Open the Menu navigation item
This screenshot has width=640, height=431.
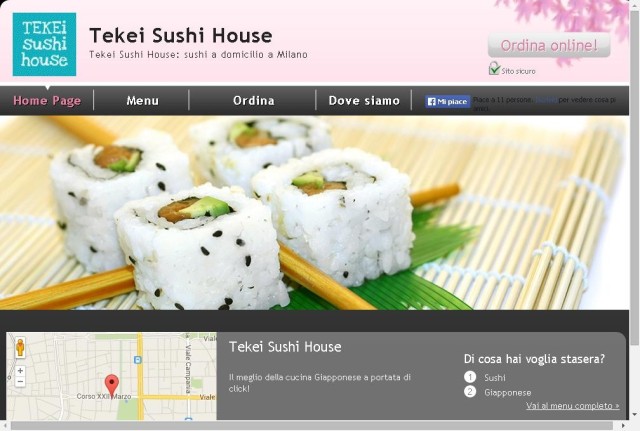click(x=142, y=100)
